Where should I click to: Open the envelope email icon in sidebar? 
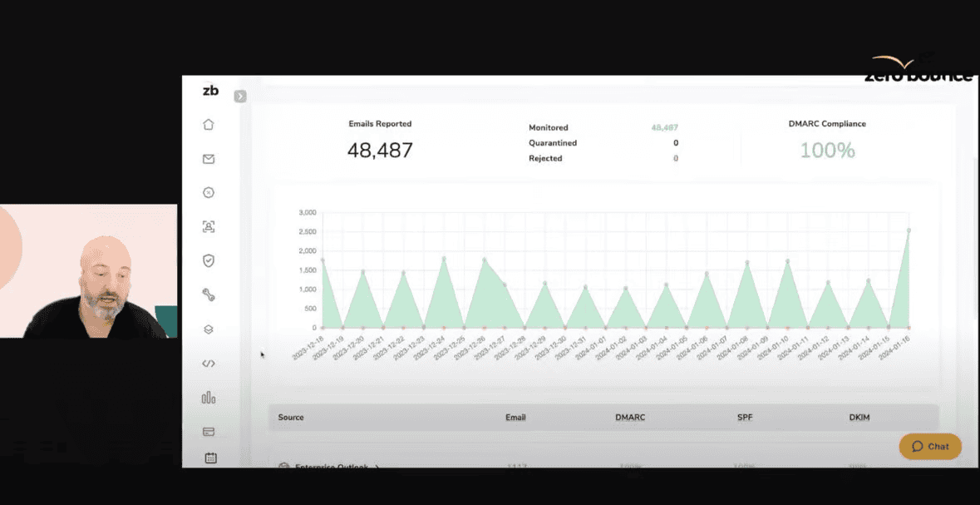[x=209, y=159]
